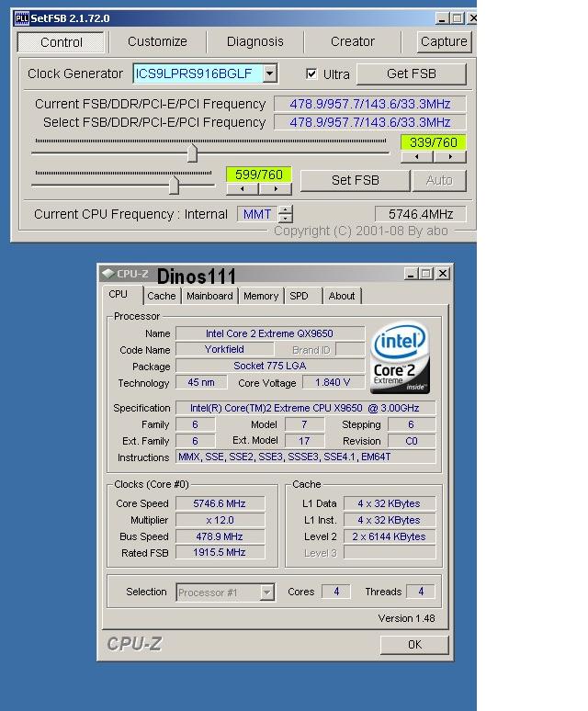The width and height of the screenshot is (588, 711).
Task: Switch to the Mainboard tab
Action: pyautogui.click(x=209, y=296)
